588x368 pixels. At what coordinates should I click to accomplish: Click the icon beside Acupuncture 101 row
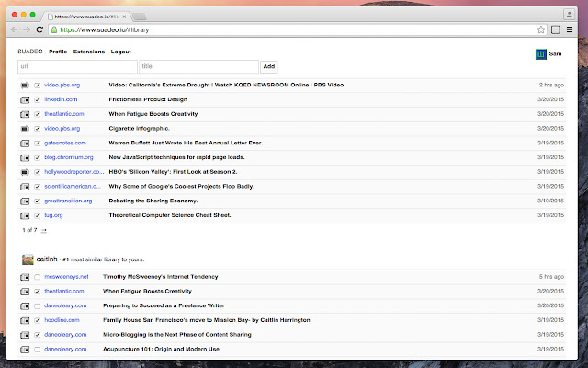click(x=25, y=350)
